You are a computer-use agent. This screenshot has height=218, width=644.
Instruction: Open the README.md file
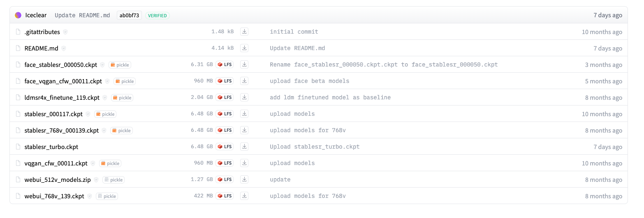pyautogui.click(x=42, y=48)
